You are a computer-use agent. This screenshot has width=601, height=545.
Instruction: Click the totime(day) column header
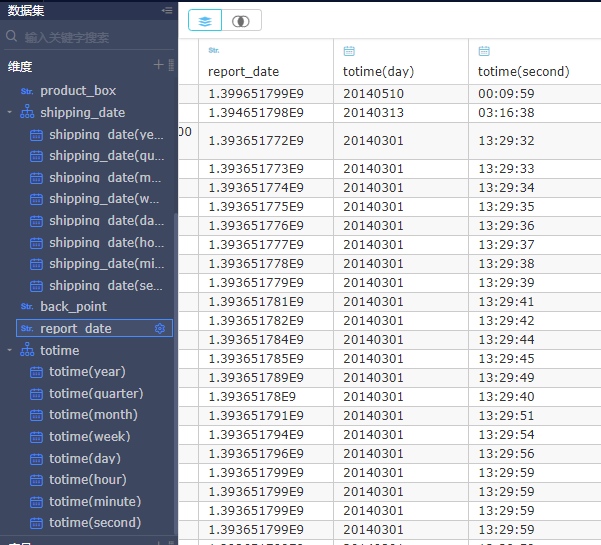coord(378,72)
